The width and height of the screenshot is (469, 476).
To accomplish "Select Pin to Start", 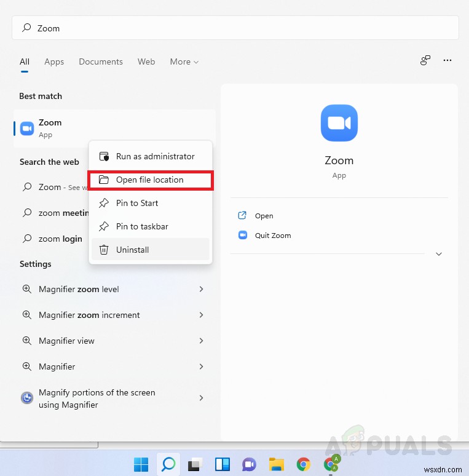I will pos(151,203).
